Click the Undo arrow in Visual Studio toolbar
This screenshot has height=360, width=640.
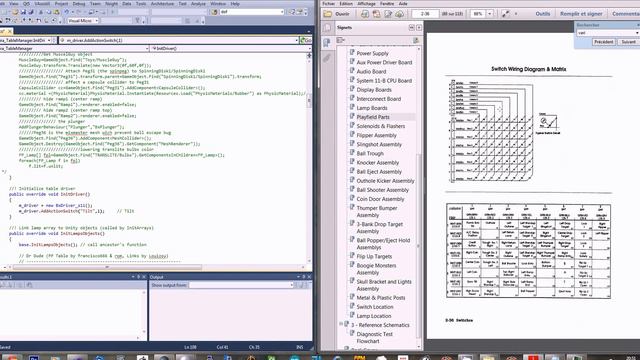pyautogui.click(x=67, y=12)
